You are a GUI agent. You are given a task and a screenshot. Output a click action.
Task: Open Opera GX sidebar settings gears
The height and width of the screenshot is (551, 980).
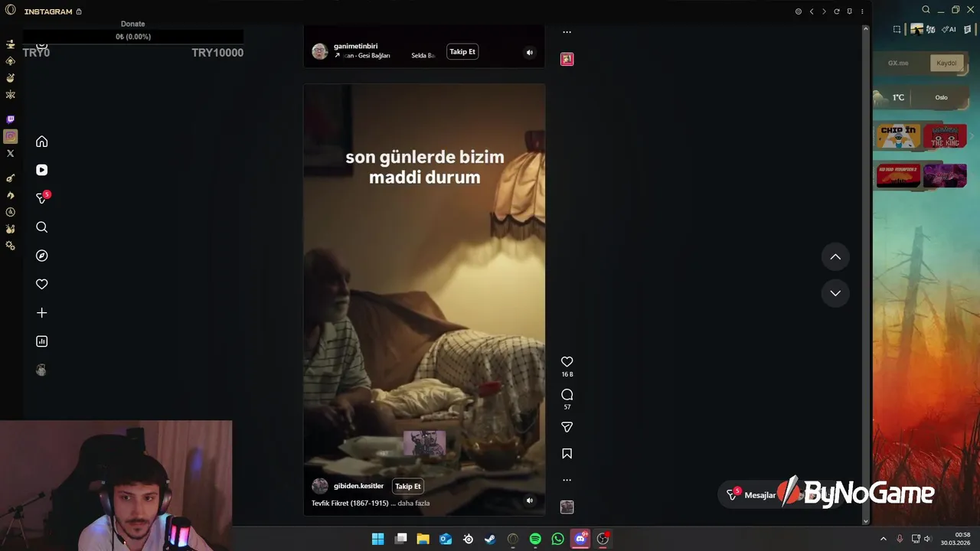(10, 246)
